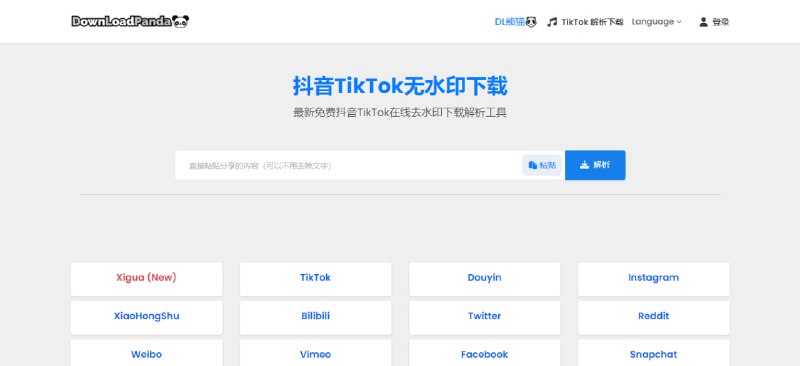Expand the Language dropdown
This screenshot has width=800, height=366.
tap(657, 22)
